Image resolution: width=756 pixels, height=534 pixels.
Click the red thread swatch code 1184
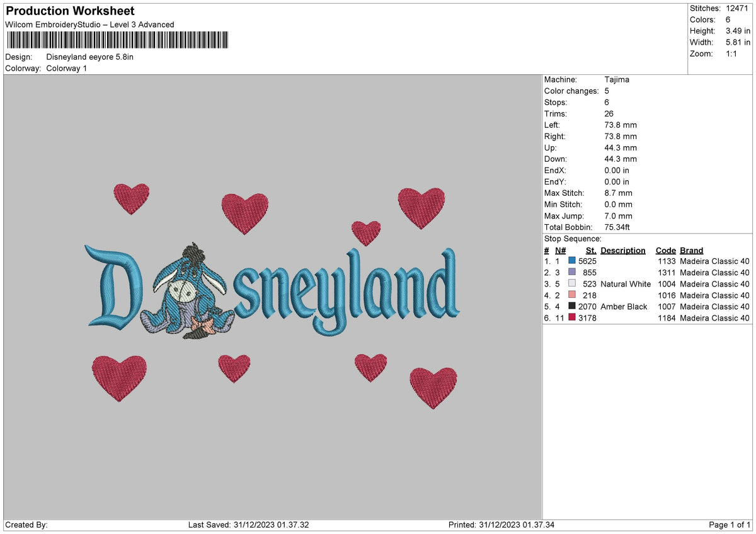pyautogui.click(x=572, y=317)
